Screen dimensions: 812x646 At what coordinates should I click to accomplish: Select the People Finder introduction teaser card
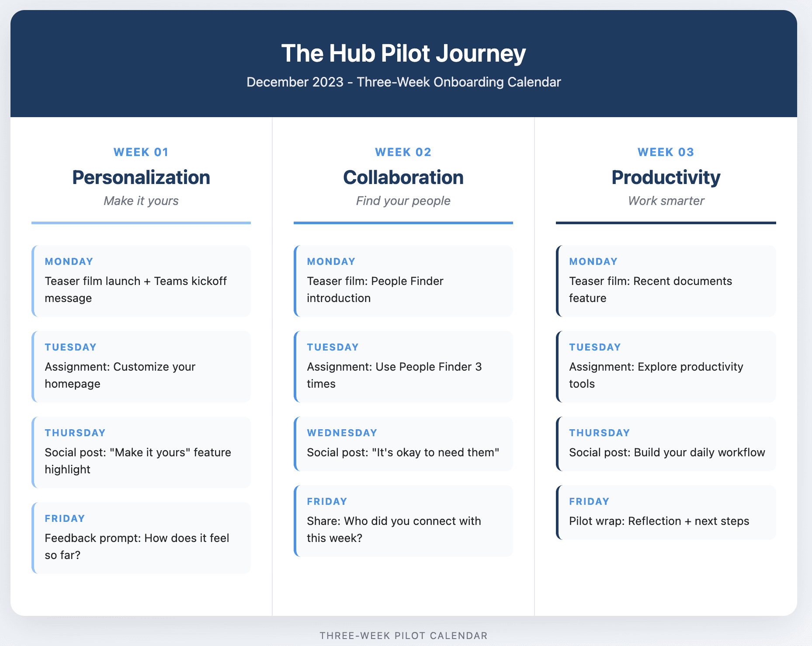click(x=403, y=281)
